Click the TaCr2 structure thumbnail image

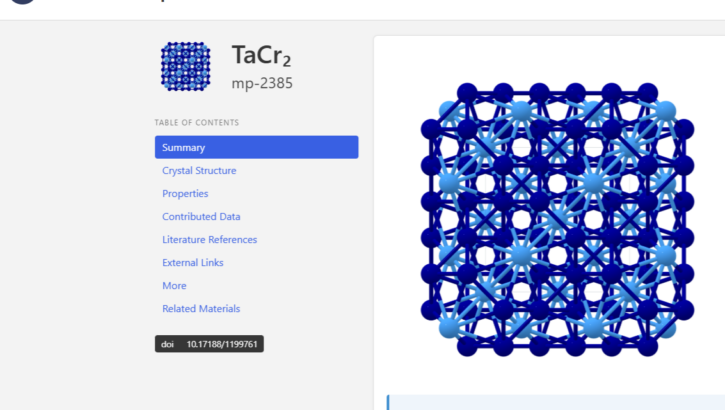[185, 66]
